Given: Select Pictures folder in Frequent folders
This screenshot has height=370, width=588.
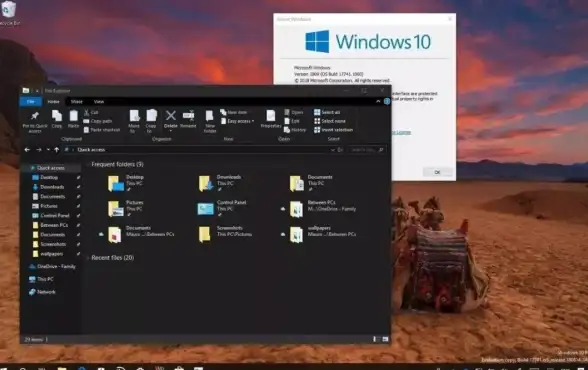Looking at the screenshot, I should (126, 208).
